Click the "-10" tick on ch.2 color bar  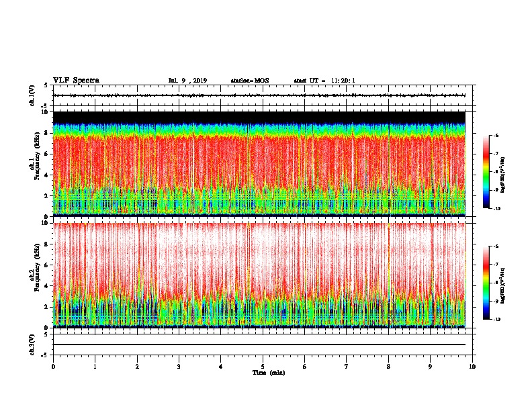coord(497,320)
